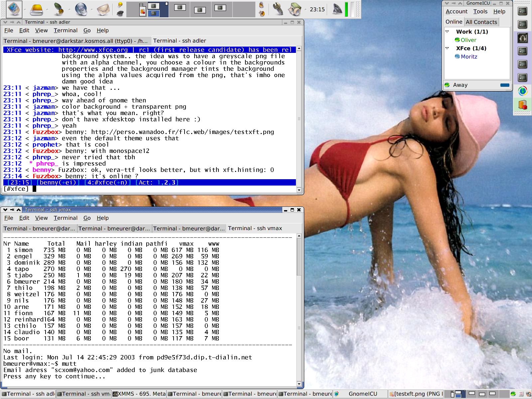Viewport: 532px width, 399px height.
Task: Open the mail envelope launcher
Action: pos(103,9)
